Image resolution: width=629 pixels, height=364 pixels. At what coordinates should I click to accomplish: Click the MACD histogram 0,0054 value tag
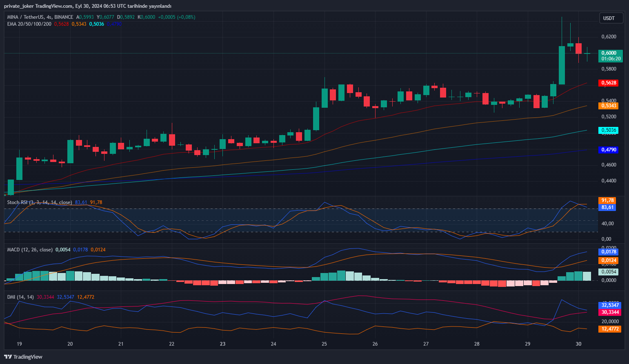click(x=608, y=272)
